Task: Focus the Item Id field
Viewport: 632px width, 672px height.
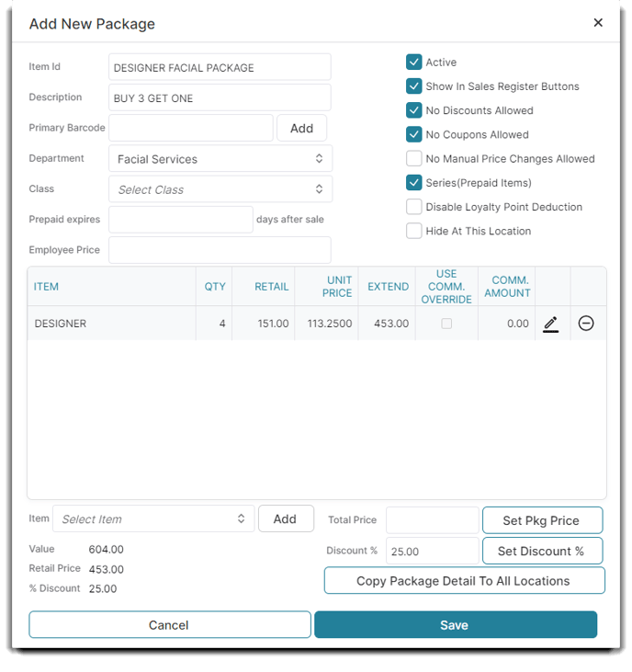Action: [220, 67]
